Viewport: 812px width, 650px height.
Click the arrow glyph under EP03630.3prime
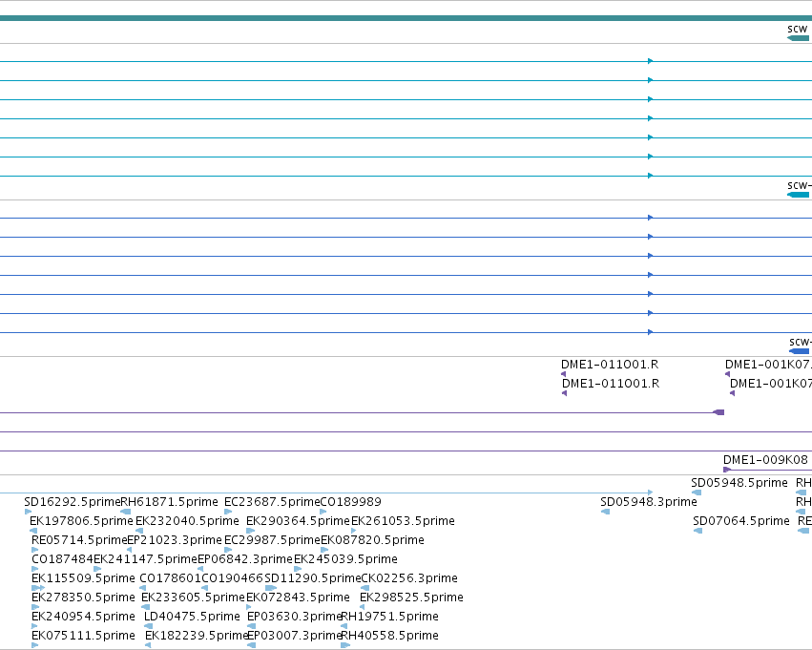(x=252, y=626)
